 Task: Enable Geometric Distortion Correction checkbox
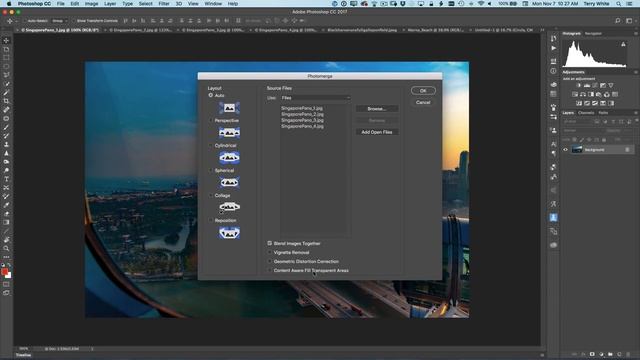(x=270, y=261)
